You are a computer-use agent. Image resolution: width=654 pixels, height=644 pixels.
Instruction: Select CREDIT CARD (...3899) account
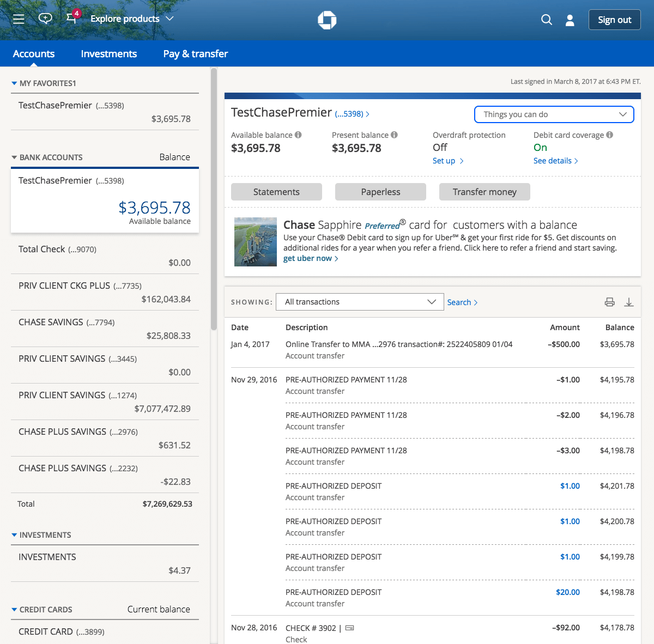click(105, 632)
